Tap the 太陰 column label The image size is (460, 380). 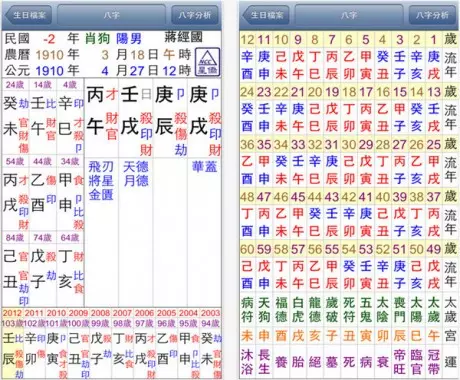coord(383,310)
